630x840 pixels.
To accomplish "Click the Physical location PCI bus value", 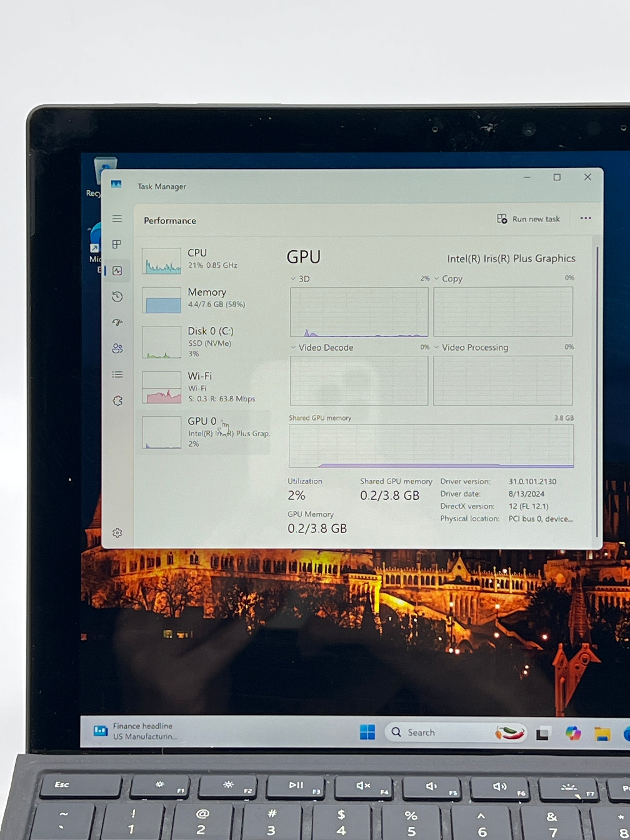I will click(540, 519).
